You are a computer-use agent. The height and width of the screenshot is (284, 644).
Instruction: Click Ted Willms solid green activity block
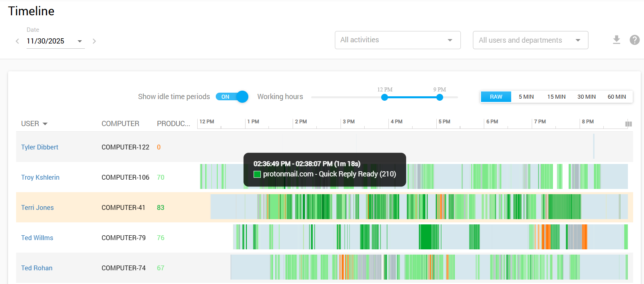[429, 237]
